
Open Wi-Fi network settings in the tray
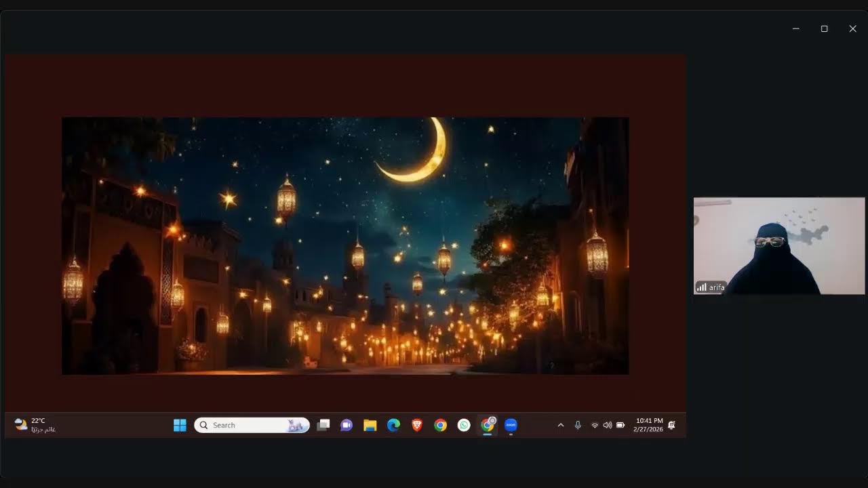(x=595, y=425)
